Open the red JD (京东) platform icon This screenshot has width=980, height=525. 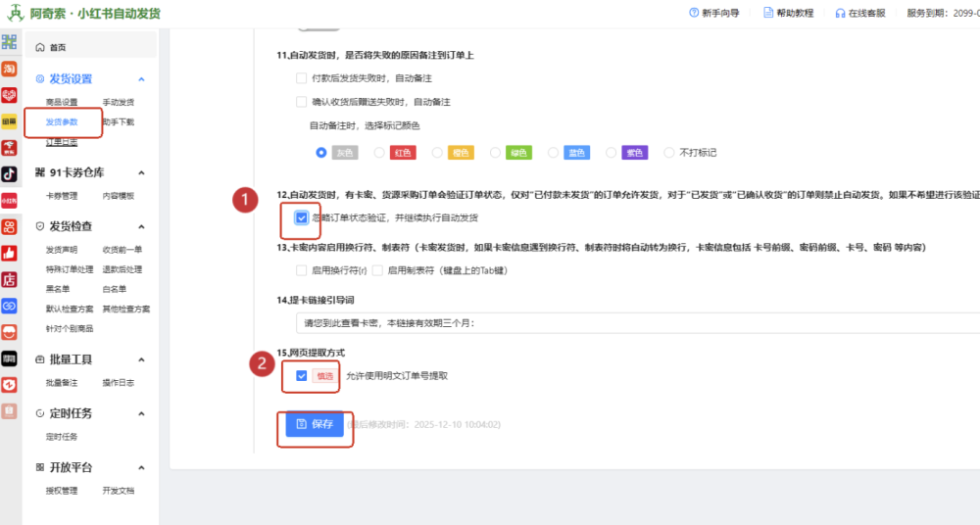(9, 148)
